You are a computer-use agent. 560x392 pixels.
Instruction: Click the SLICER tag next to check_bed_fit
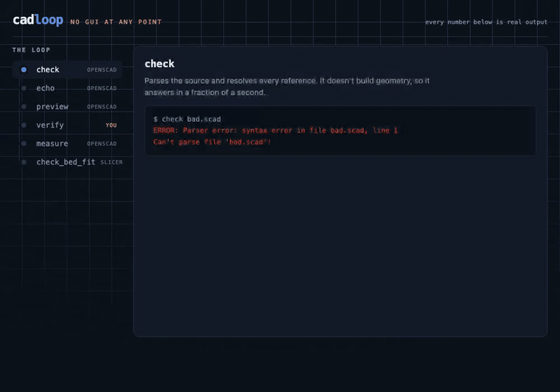[x=111, y=162]
